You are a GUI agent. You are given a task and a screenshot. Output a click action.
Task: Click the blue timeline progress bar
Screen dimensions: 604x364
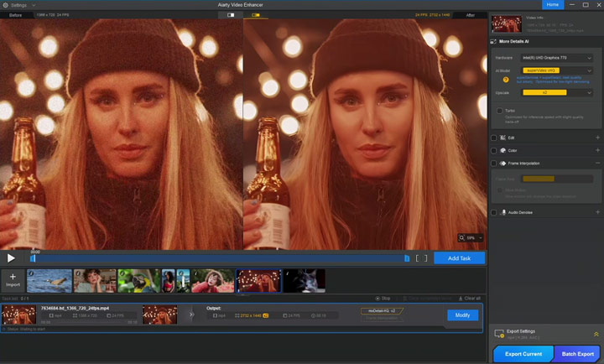point(220,258)
